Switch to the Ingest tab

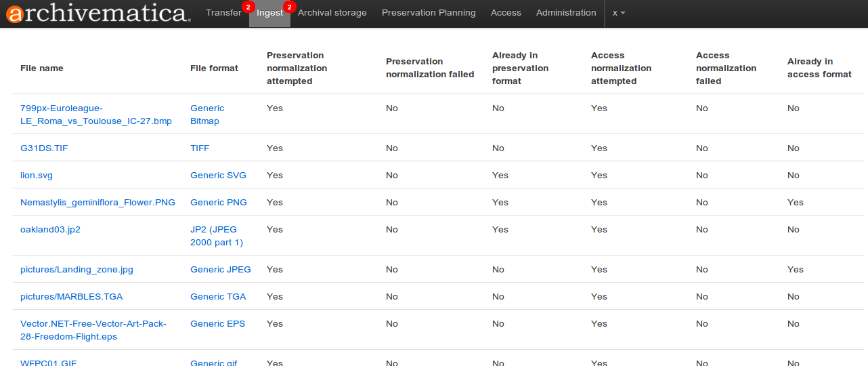pyautogui.click(x=269, y=13)
